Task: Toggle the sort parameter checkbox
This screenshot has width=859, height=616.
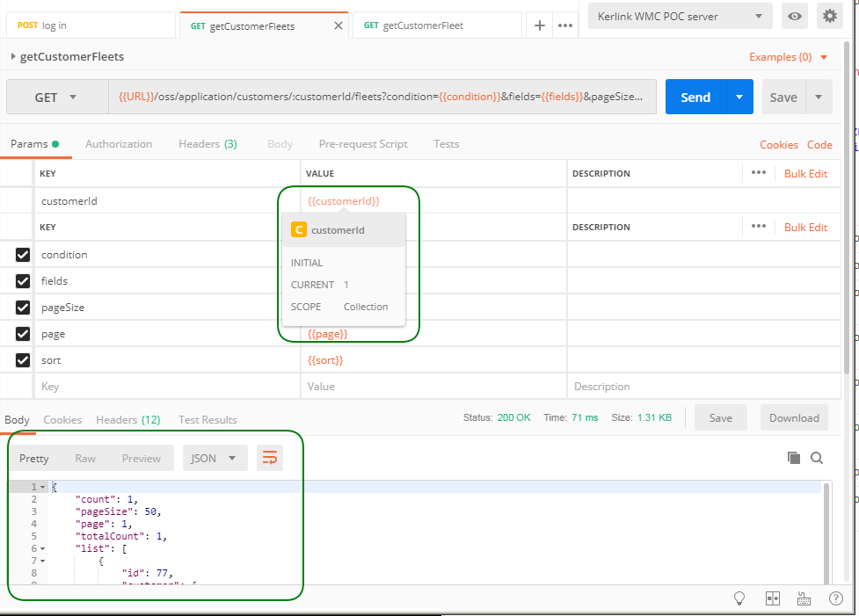Action: [23, 360]
